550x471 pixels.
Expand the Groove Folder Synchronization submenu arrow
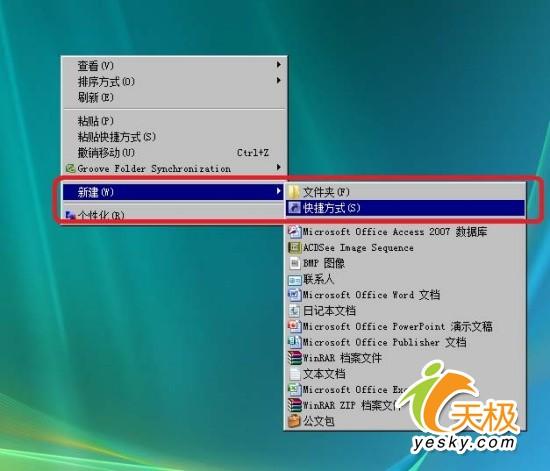click(279, 167)
